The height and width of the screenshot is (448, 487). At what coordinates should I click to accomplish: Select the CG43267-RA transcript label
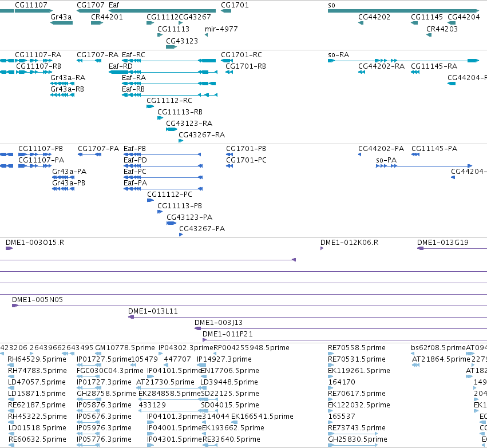[201, 134]
